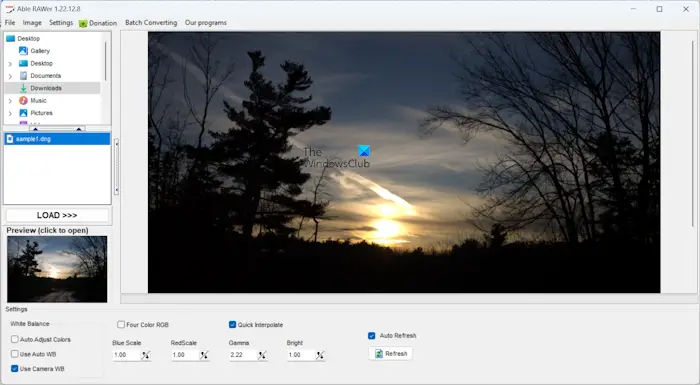The height and width of the screenshot is (385, 700).
Task: Click the Gallery icon in folder tree
Action: [x=23, y=51]
